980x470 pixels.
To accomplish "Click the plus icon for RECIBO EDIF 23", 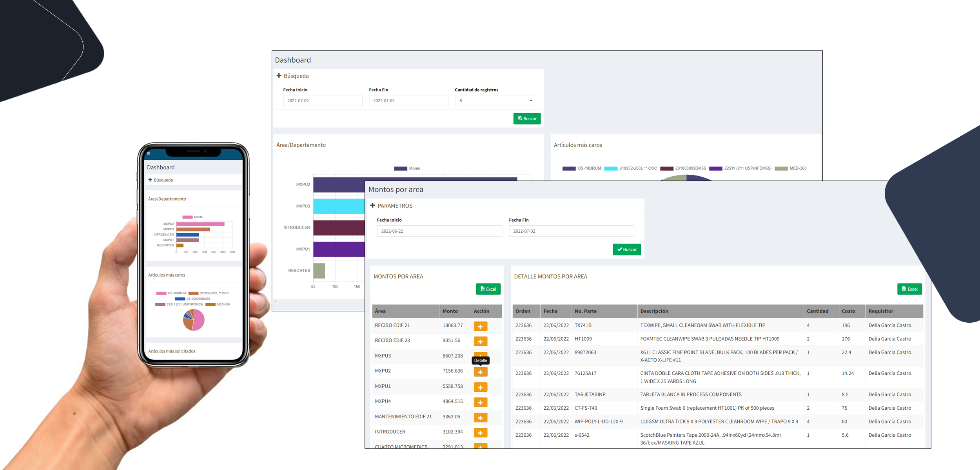I will click(x=480, y=342).
